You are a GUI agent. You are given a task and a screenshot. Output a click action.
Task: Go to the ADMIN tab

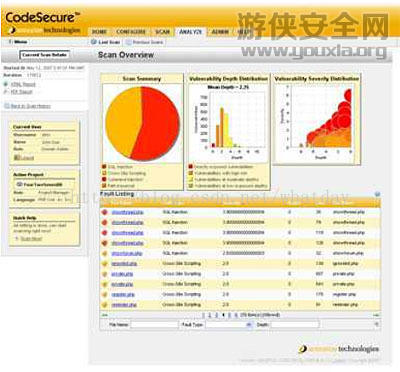point(220,32)
